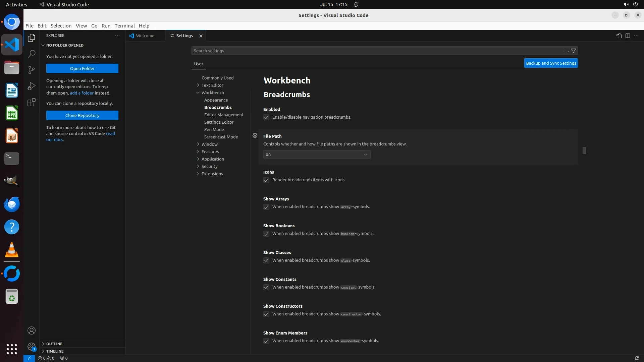Expand the OUTLINE section in Explorer
Screen dimensions: 644x362
(x=54, y=344)
